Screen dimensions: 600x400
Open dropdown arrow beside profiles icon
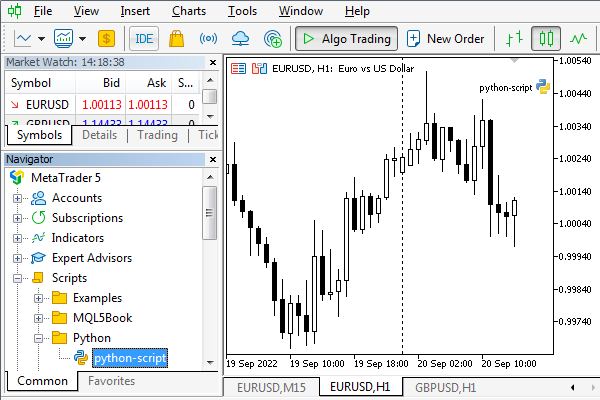coord(82,39)
